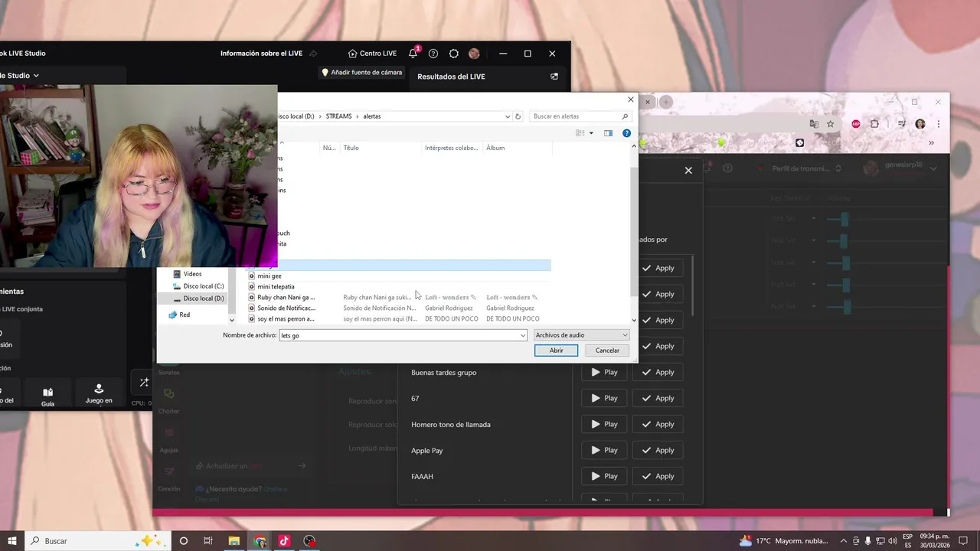Screen dimensions: 980x551
Task: Apply Homero tono de llamada sound
Action: (658, 424)
